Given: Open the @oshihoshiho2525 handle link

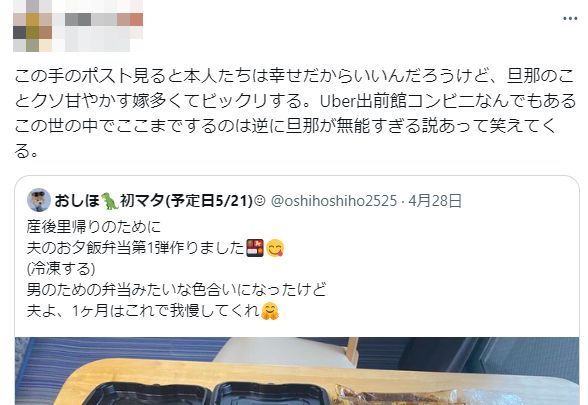Looking at the screenshot, I should (x=333, y=201).
